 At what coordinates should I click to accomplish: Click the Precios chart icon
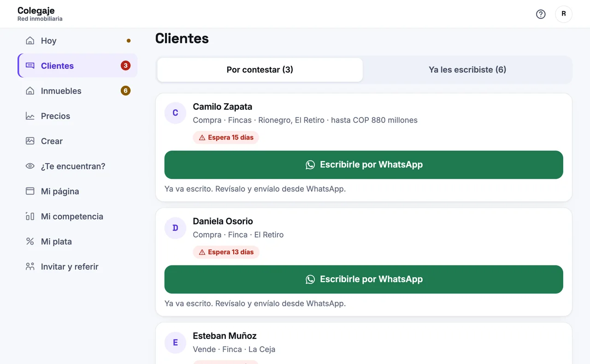(x=30, y=116)
